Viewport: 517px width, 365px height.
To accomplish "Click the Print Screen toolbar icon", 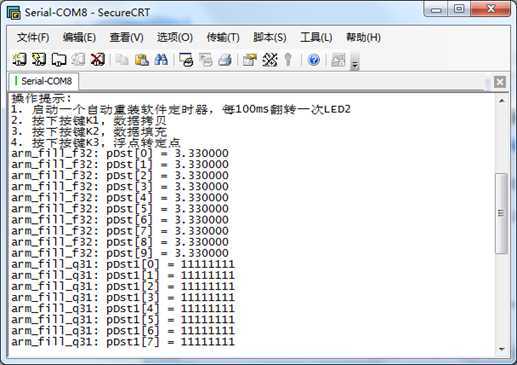I will tap(186, 60).
